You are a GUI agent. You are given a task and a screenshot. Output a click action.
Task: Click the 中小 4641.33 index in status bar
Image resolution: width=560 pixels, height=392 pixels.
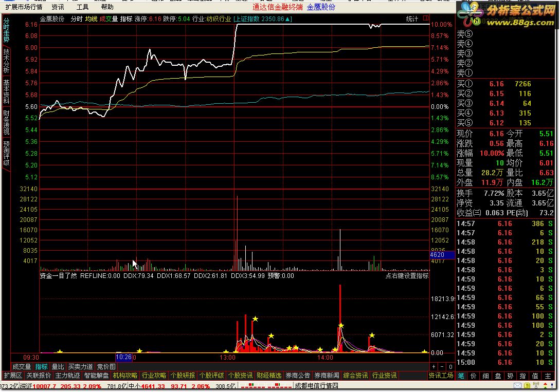[x=147, y=386]
